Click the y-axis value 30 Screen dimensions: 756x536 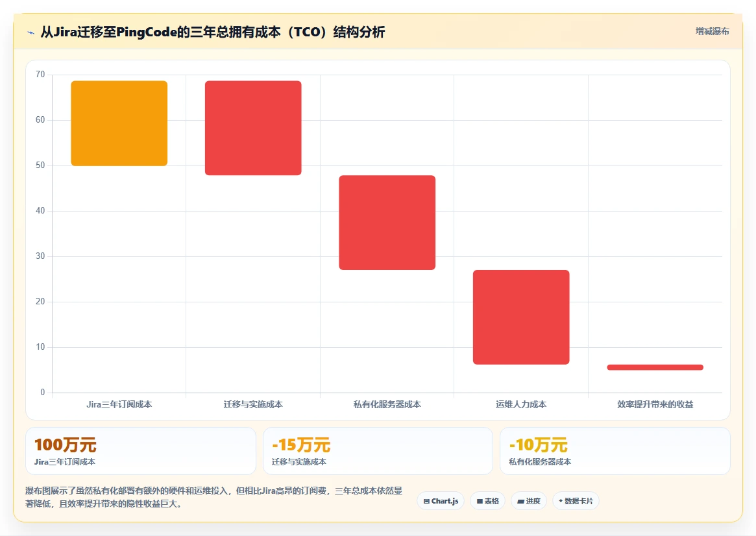pos(40,256)
